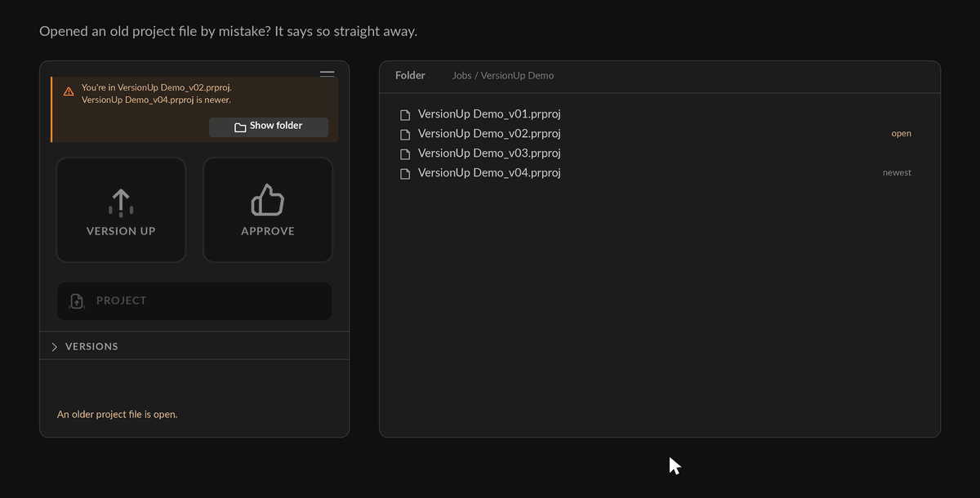
Task: Select the Folder tab heading
Action: 410,75
